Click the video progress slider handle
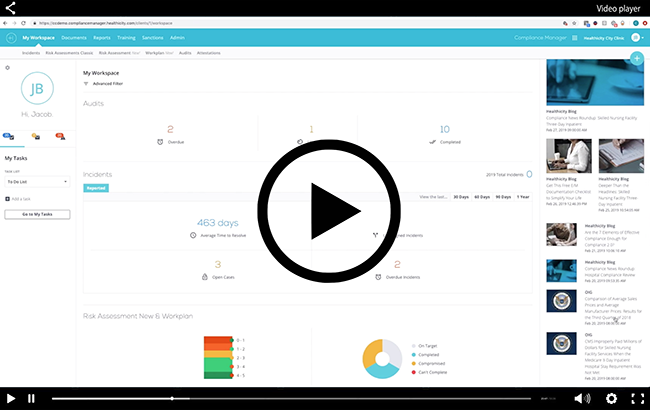Image resolution: width=650 pixels, height=410 pixels. tap(172, 398)
